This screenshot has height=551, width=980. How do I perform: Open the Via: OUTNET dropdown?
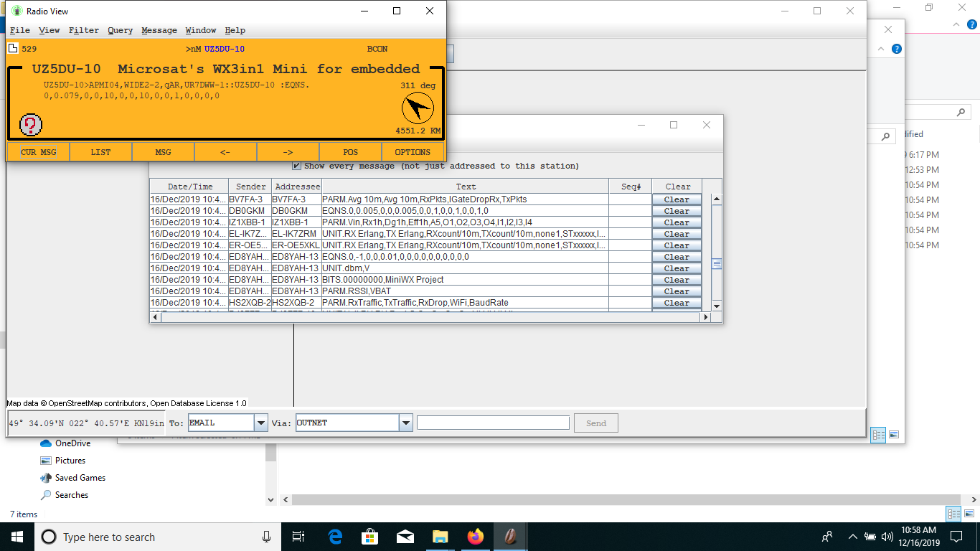tap(406, 423)
